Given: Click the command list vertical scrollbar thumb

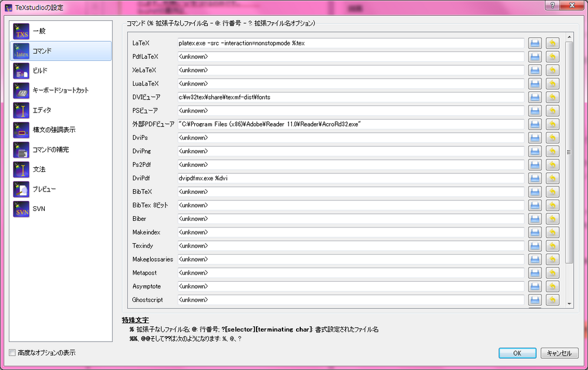Looking at the screenshot, I should (x=569, y=152).
